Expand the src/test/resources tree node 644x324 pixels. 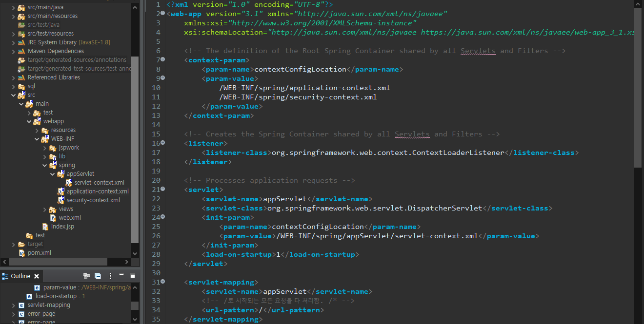pyautogui.click(x=14, y=34)
